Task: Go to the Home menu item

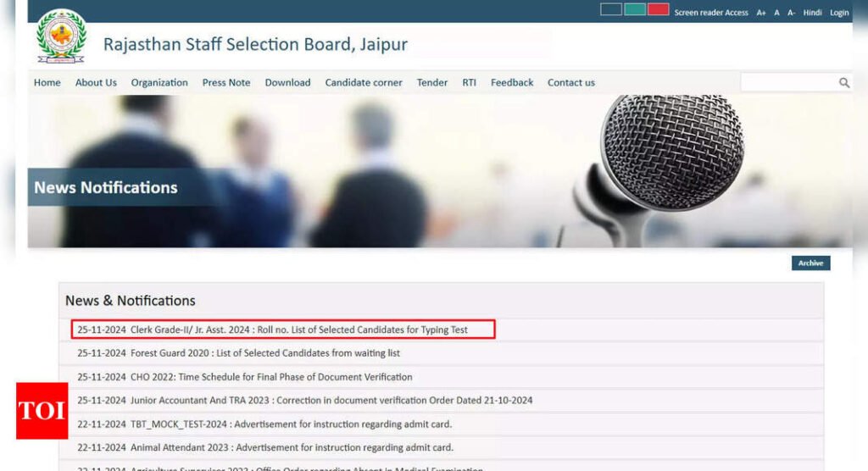Action: [x=47, y=82]
